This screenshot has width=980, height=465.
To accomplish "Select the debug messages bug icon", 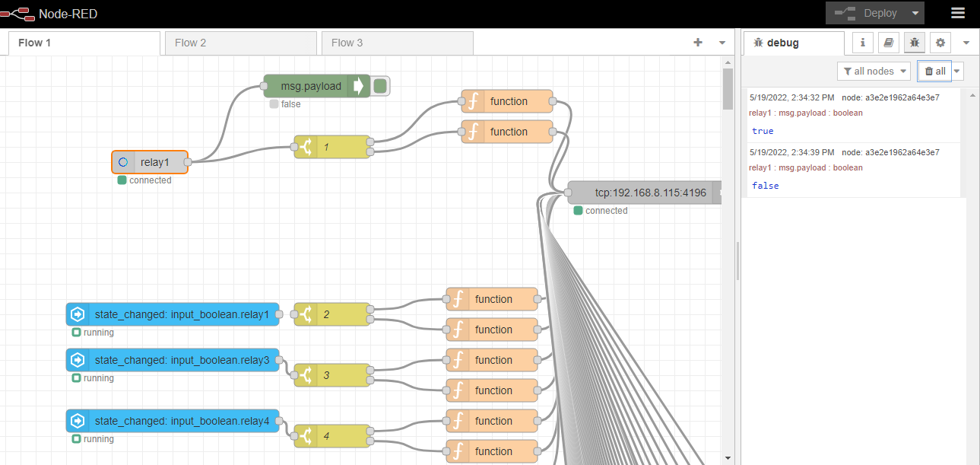I will click(x=914, y=43).
